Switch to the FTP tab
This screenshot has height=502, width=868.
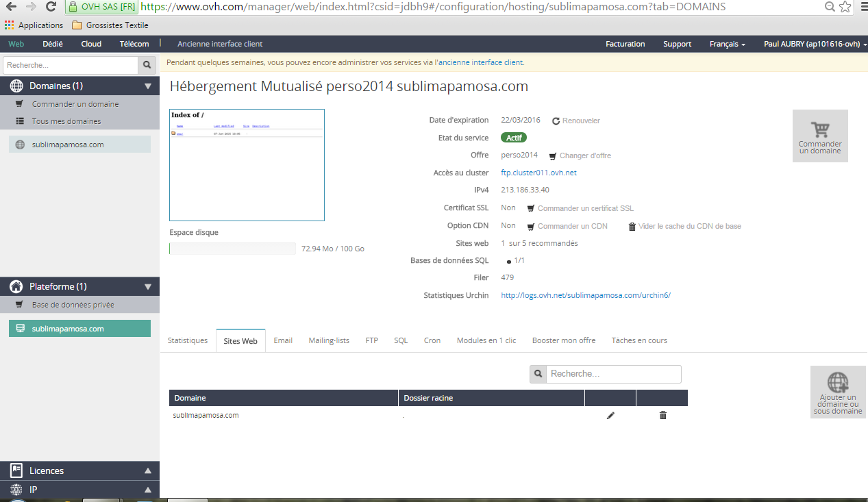pos(371,340)
